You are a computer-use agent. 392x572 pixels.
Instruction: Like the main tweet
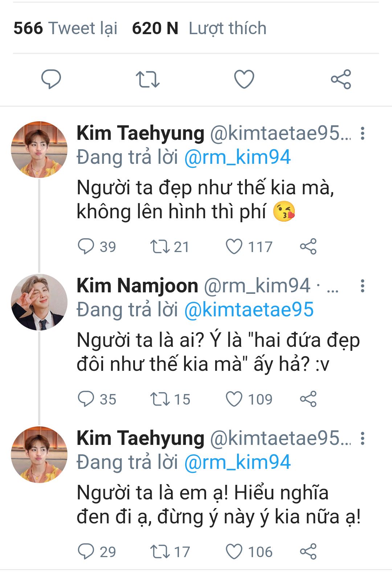coord(244,79)
